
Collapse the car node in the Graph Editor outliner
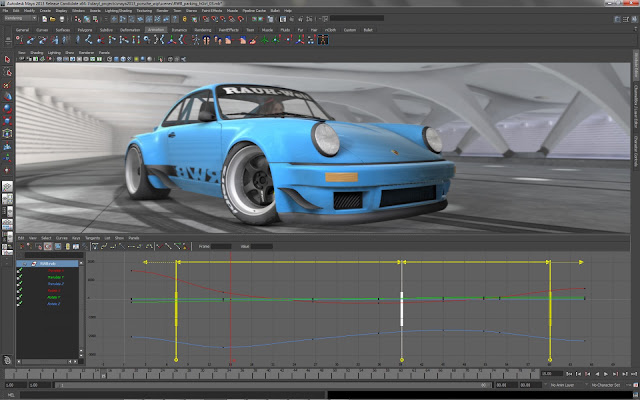click(25, 264)
